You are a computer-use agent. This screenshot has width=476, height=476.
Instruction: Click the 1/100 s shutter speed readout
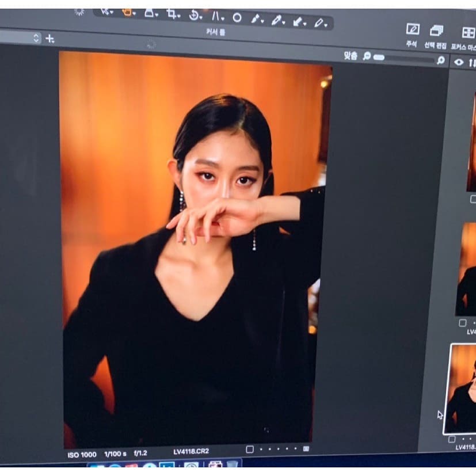point(115,454)
